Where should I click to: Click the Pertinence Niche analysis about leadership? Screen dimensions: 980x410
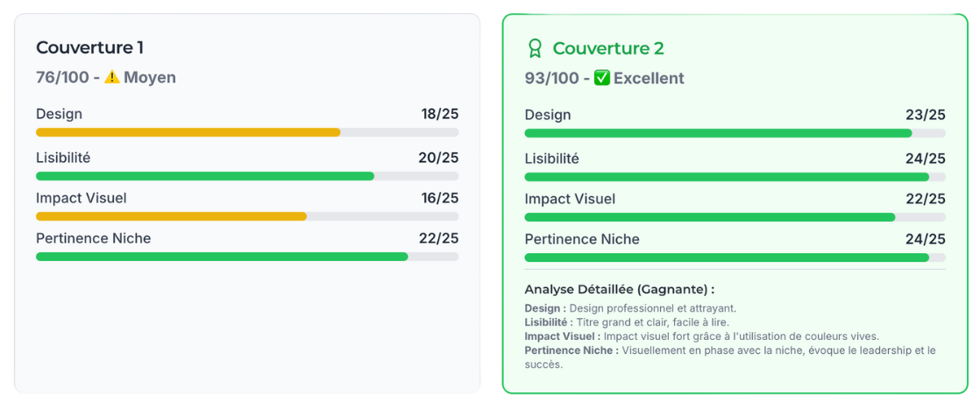point(730,357)
